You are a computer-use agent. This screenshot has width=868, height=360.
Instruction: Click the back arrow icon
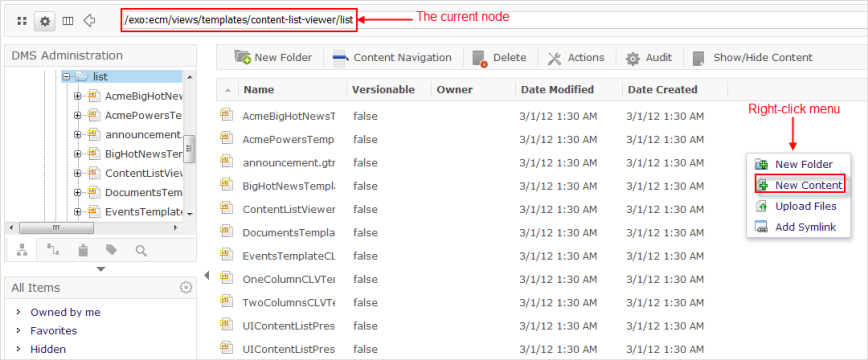click(89, 21)
